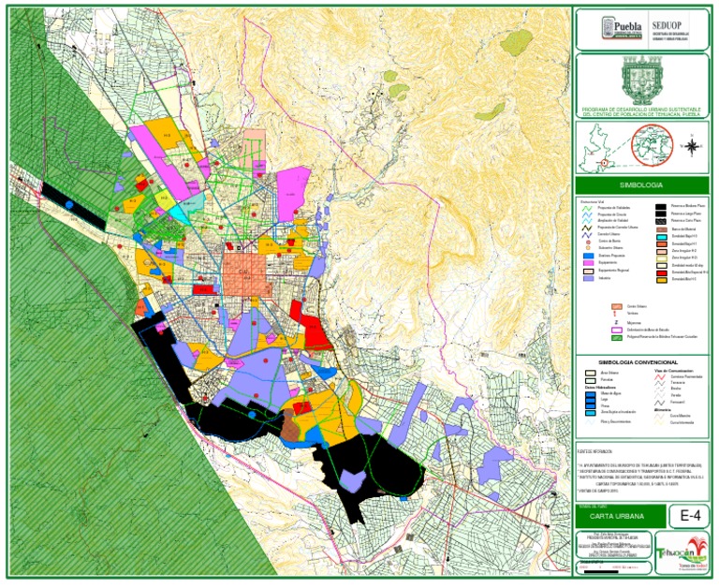The width and height of the screenshot is (719, 588).
Task: Click the Tehuacán fountain logo
Action: (x=682, y=553)
